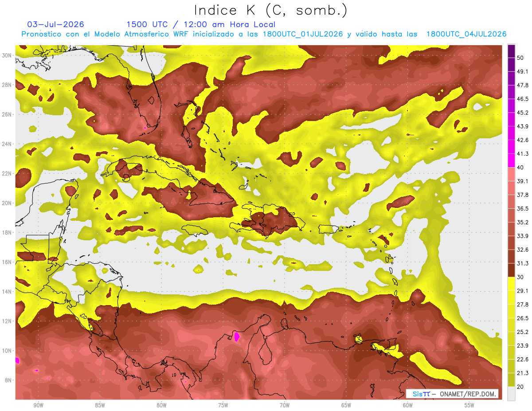Click the color bar value 35.2
This screenshot has height=411, width=532.
523,222
